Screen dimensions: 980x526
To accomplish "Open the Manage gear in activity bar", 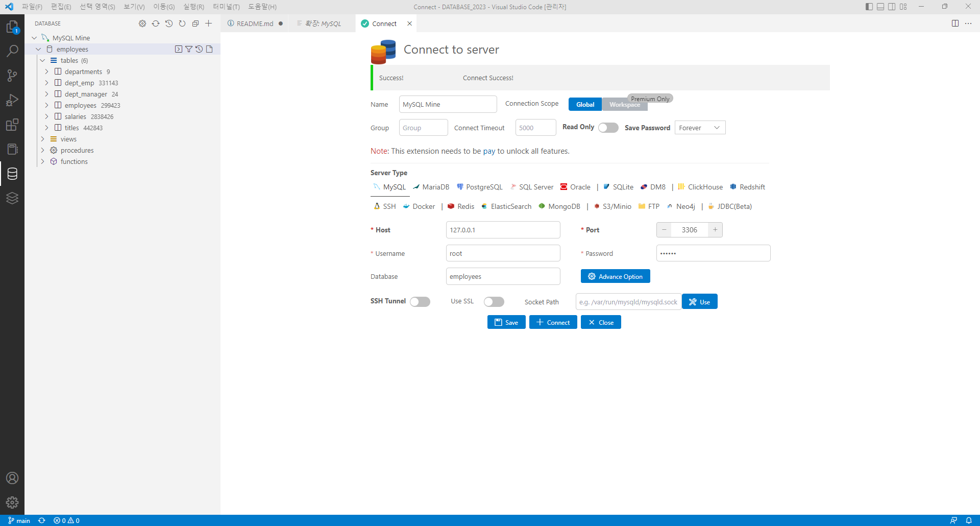I will 12,503.
